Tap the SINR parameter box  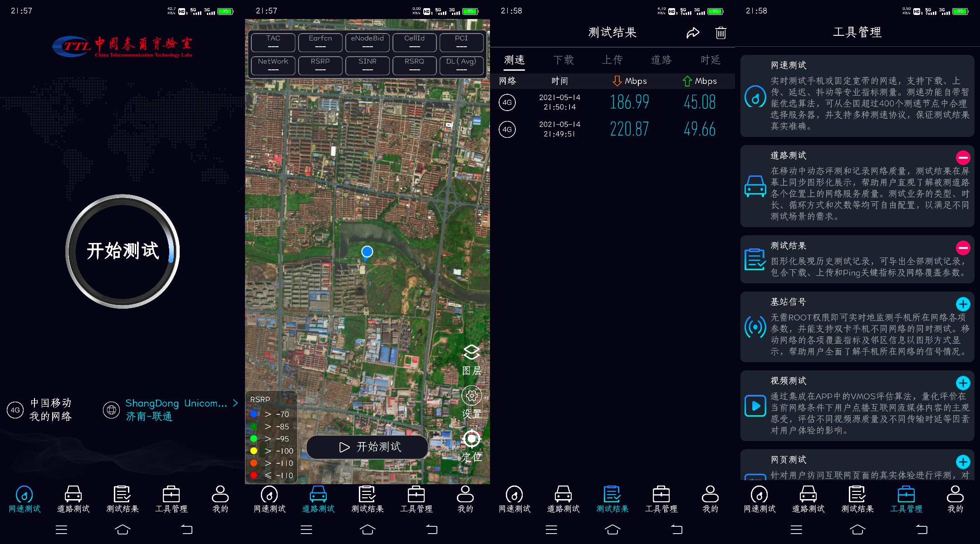[367, 65]
